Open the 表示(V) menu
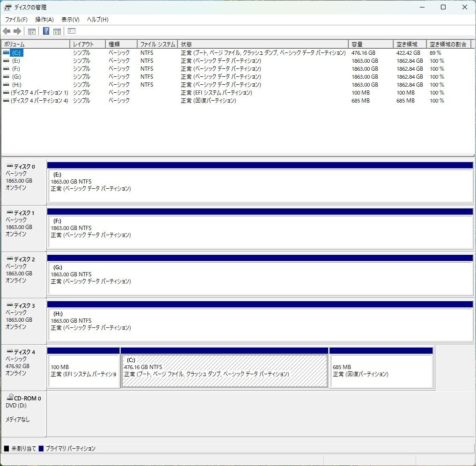Viewport: 476px width, 466px height. (x=70, y=20)
